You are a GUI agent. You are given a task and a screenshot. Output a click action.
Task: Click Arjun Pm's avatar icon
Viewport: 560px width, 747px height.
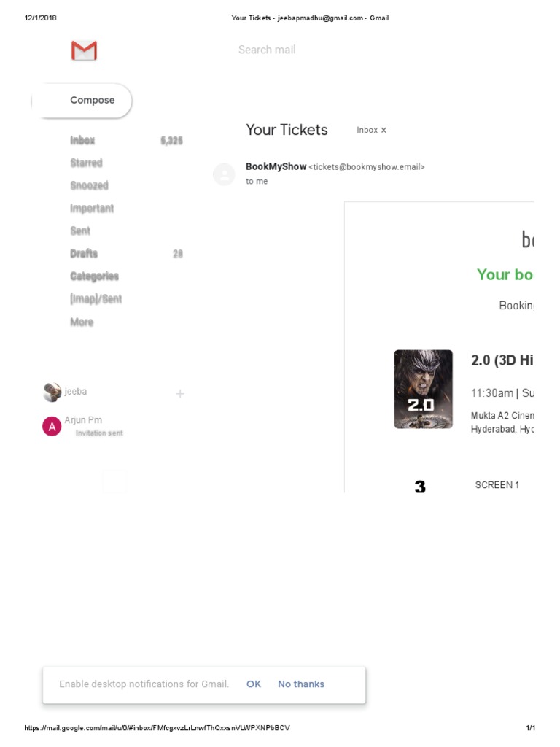point(52,427)
